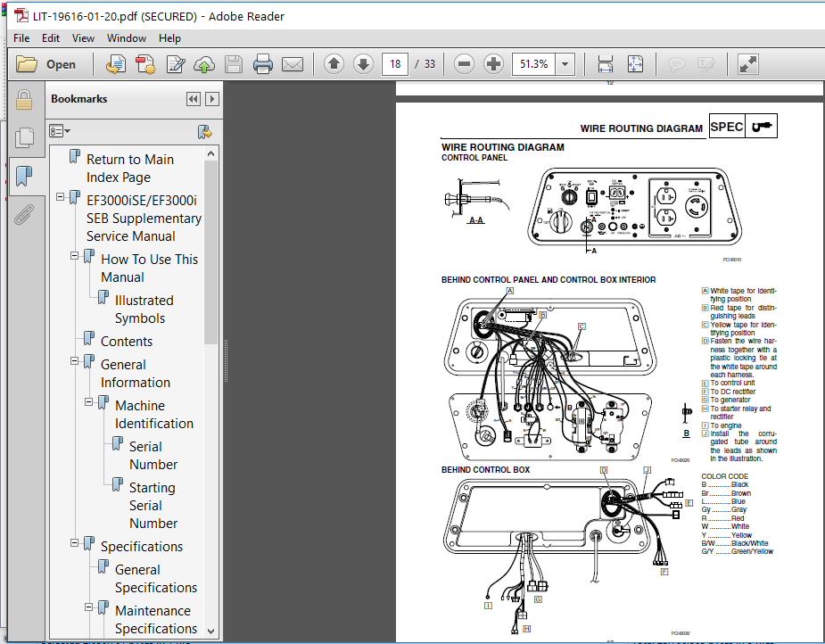This screenshot has height=644, width=825.
Task: Click the zoom percentage field 51.3%
Action: [534, 64]
